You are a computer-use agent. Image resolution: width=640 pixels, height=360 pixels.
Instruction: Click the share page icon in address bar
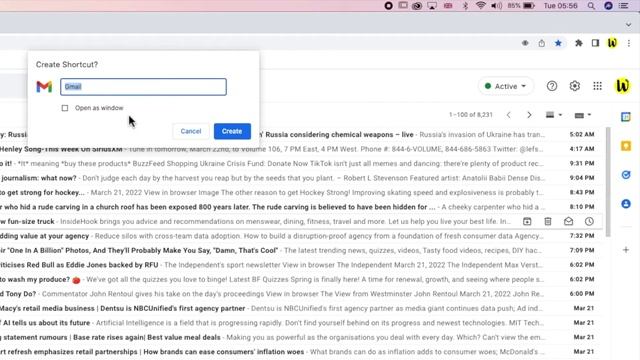coord(541,43)
